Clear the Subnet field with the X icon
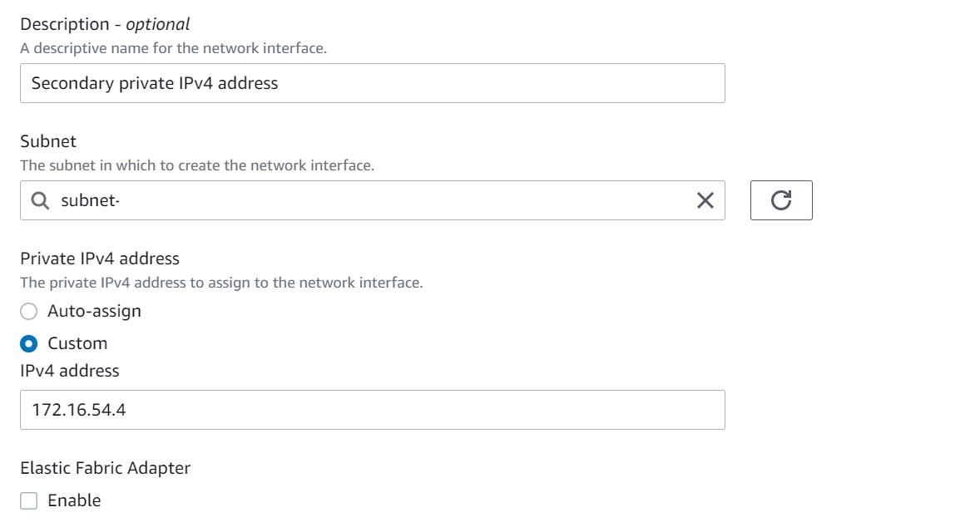The height and width of the screenshot is (532, 980). (x=705, y=200)
